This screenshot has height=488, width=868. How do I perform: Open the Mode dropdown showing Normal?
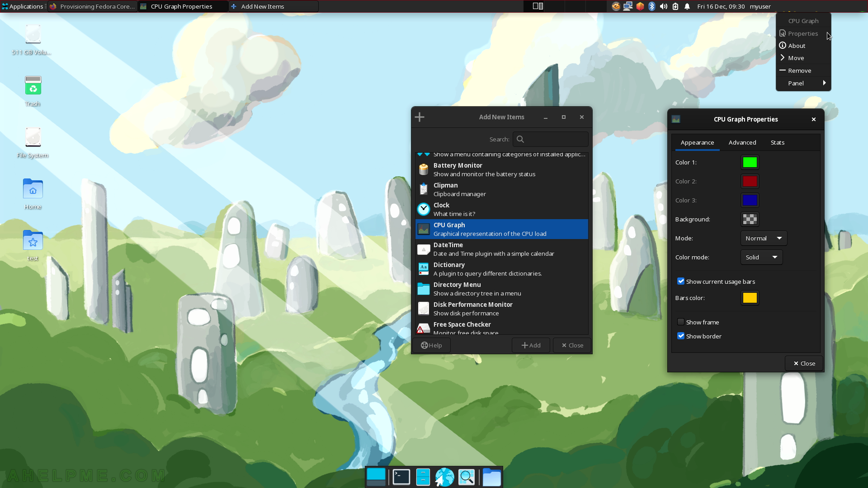click(x=764, y=238)
